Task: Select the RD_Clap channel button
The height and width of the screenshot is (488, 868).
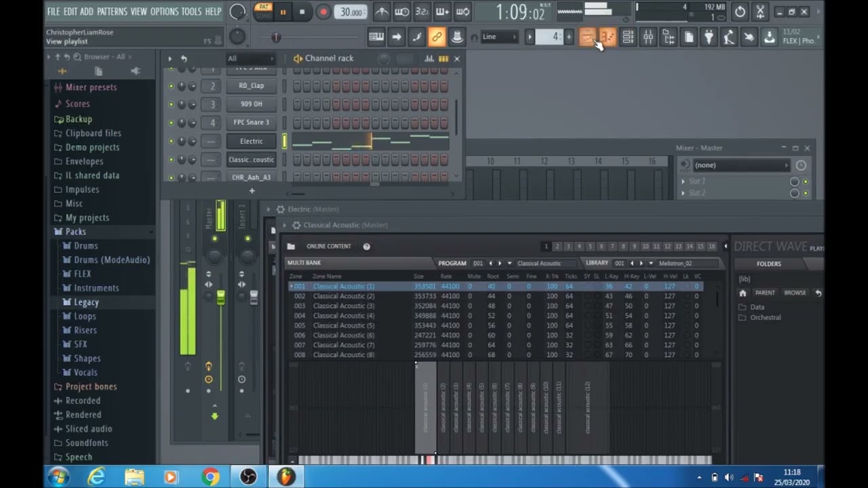Action: (251, 85)
